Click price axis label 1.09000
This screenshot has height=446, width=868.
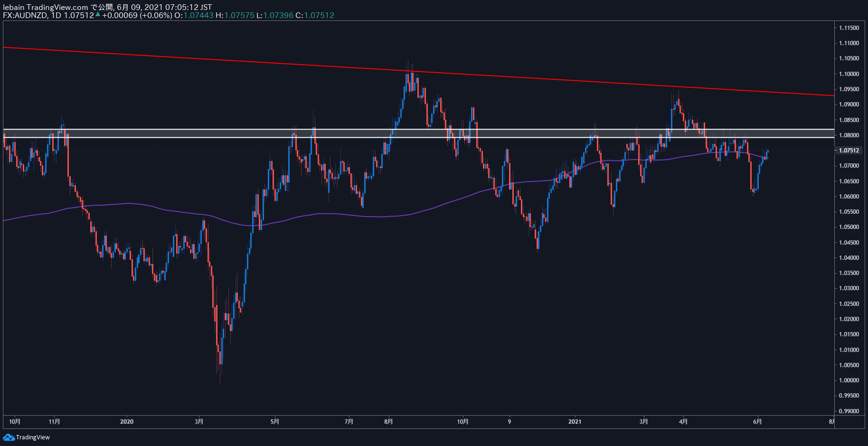click(x=849, y=104)
